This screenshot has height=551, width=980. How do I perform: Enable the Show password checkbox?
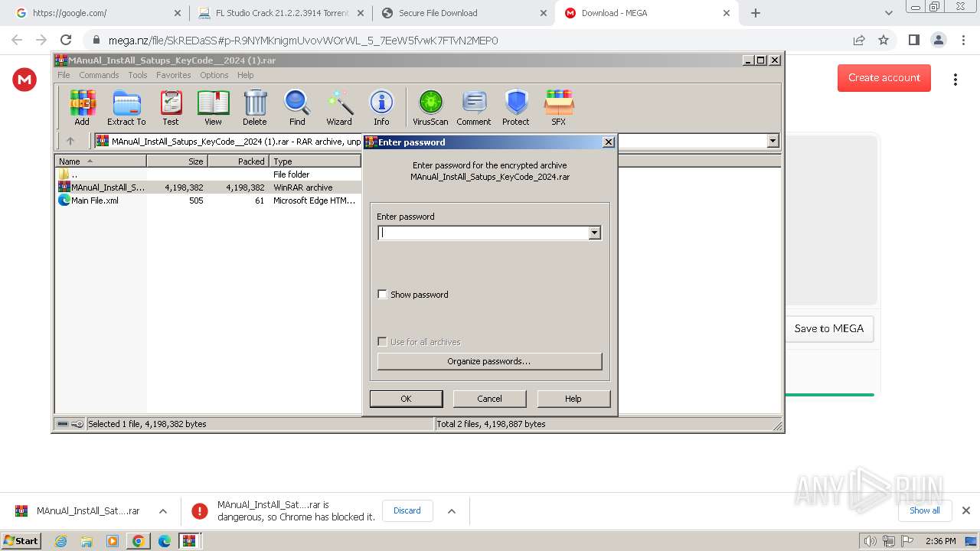382,294
